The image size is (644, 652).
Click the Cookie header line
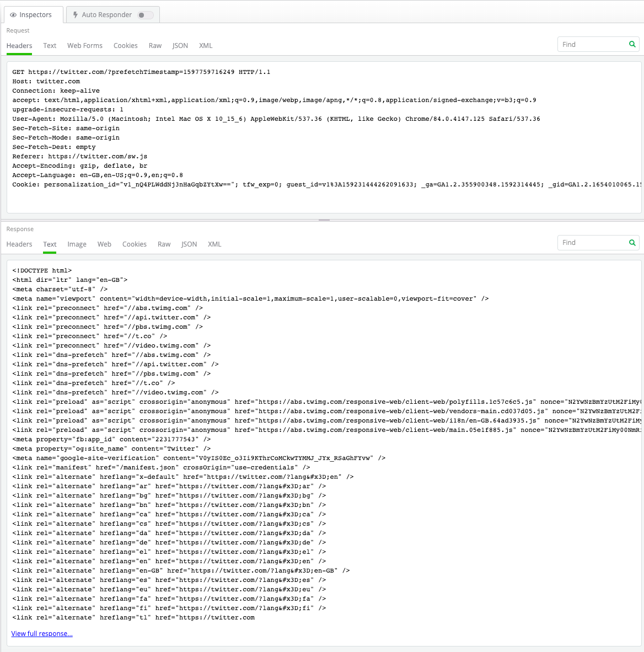(327, 185)
